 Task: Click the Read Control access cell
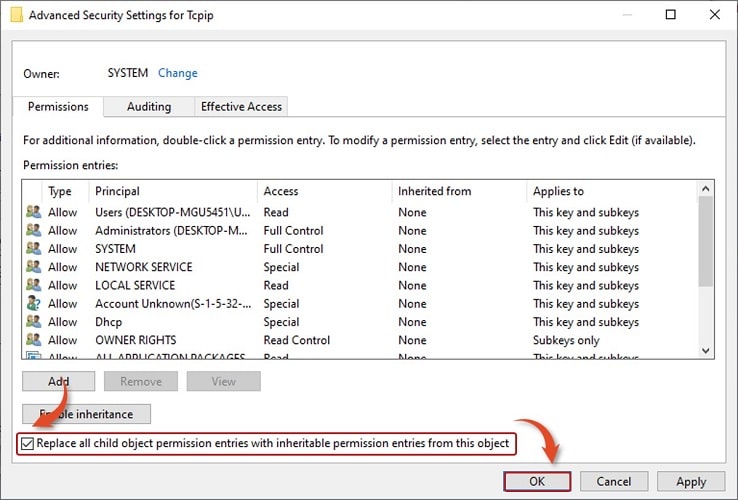[297, 340]
